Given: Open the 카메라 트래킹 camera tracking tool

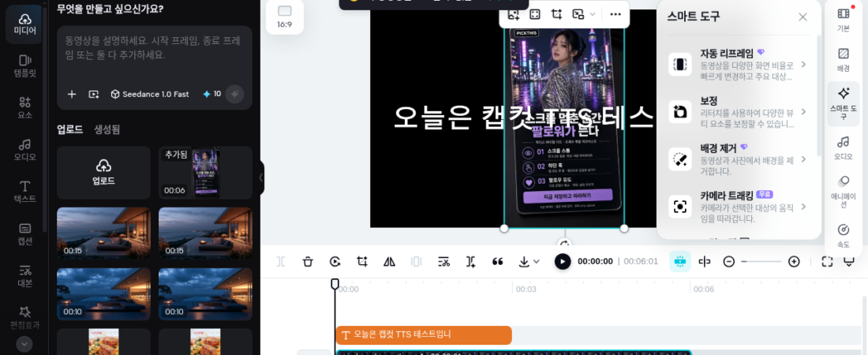Looking at the screenshot, I should tap(737, 207).
